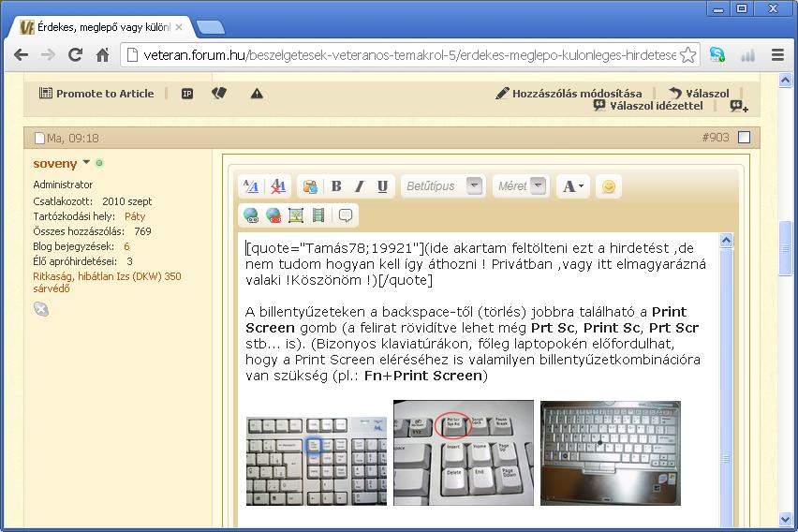798x532 pixels.
Task: Insert a smiley with the emoticon button
Action: tap(609, 186)
